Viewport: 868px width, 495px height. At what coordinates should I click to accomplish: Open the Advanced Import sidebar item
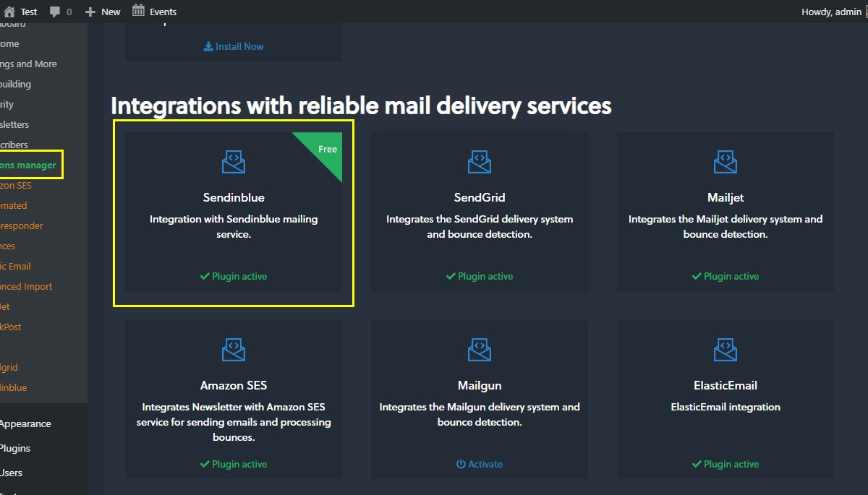(26, 286)
